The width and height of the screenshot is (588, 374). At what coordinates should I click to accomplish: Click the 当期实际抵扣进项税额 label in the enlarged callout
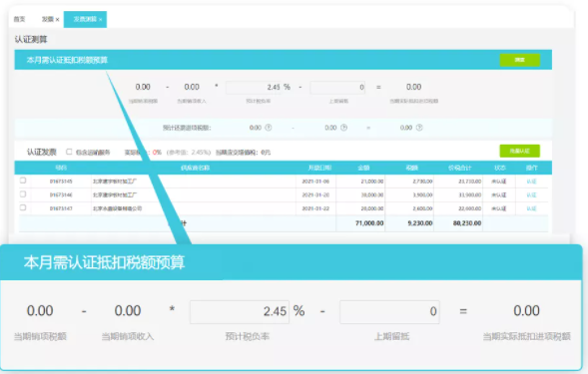526,336
